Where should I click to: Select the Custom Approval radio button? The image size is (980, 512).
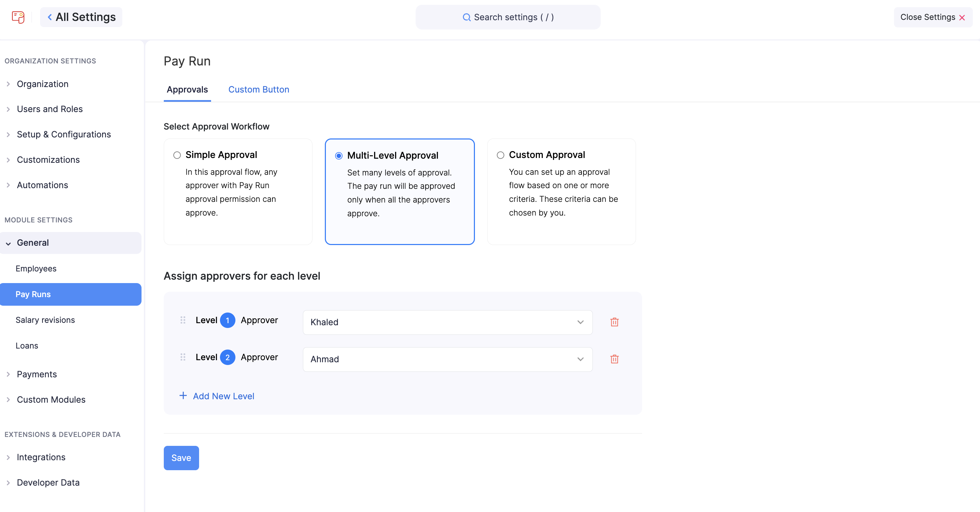[x=500, y=155]
